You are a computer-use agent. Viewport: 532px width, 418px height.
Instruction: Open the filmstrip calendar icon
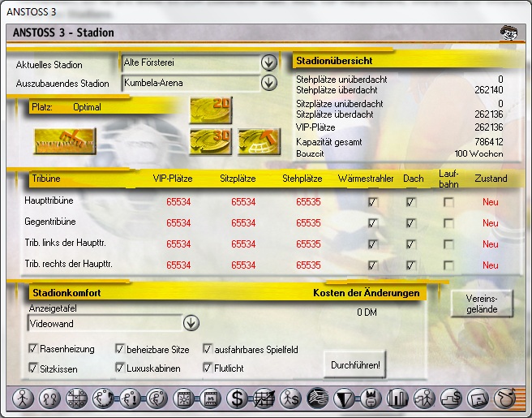point(210,398)
